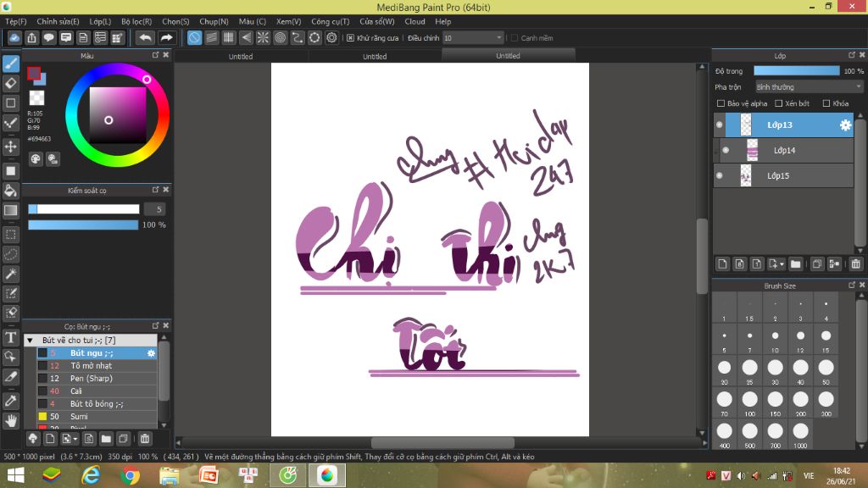
Task: Open Windows Start button
Action: click(x=15, y=475)
